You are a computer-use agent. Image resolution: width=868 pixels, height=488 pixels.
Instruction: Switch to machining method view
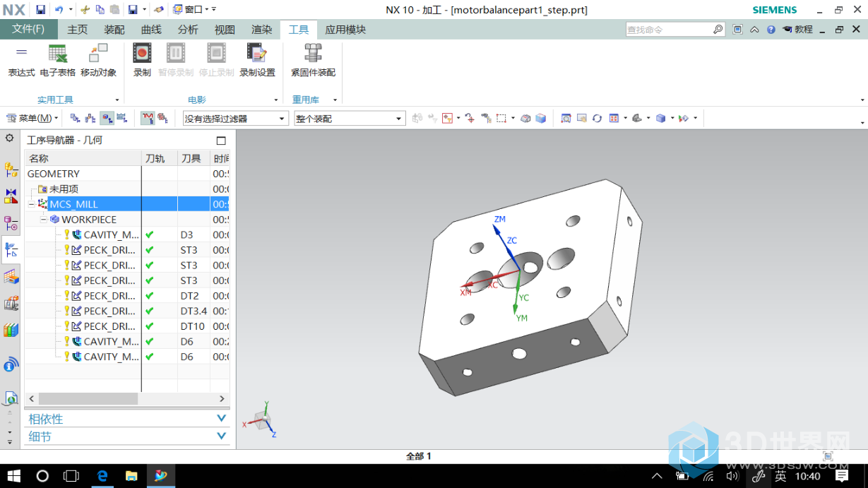click(x=121, y=119)
